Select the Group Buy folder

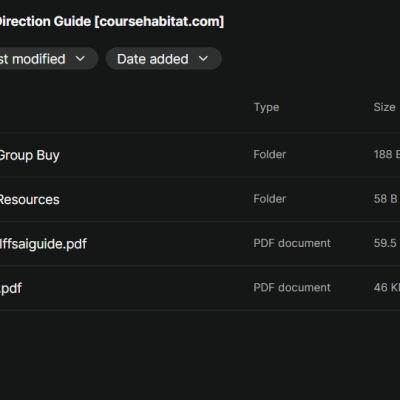click(x=200, y=155)
